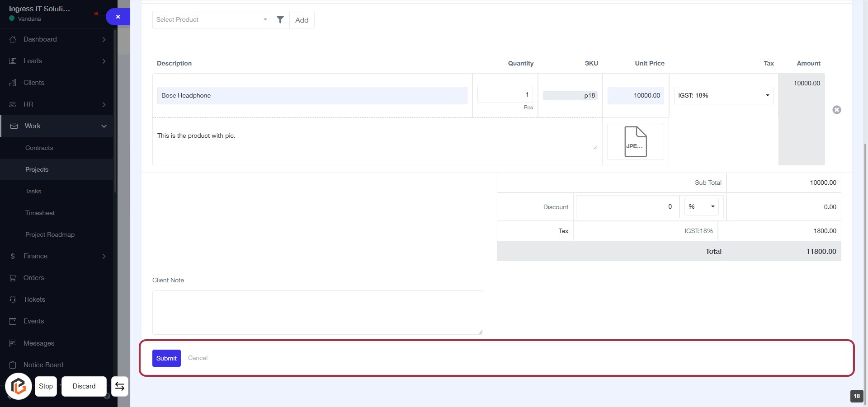Click the Add product button

[x=302, y=20]
